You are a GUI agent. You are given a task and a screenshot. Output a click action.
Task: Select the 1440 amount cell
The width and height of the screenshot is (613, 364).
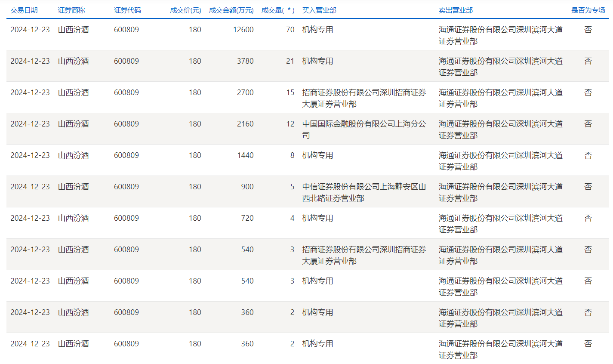coord(245,155)
